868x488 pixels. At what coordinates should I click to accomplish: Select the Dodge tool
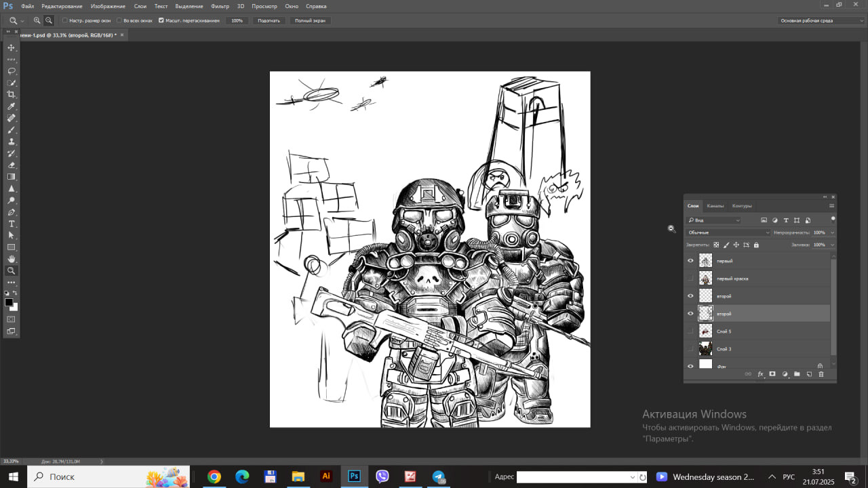click(x=11, y=200)
